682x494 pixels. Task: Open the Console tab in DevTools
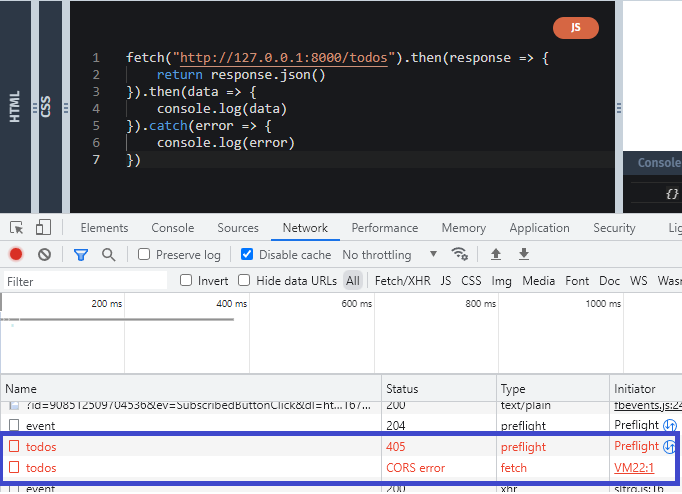pyautogui.click(x=173, y=228)
